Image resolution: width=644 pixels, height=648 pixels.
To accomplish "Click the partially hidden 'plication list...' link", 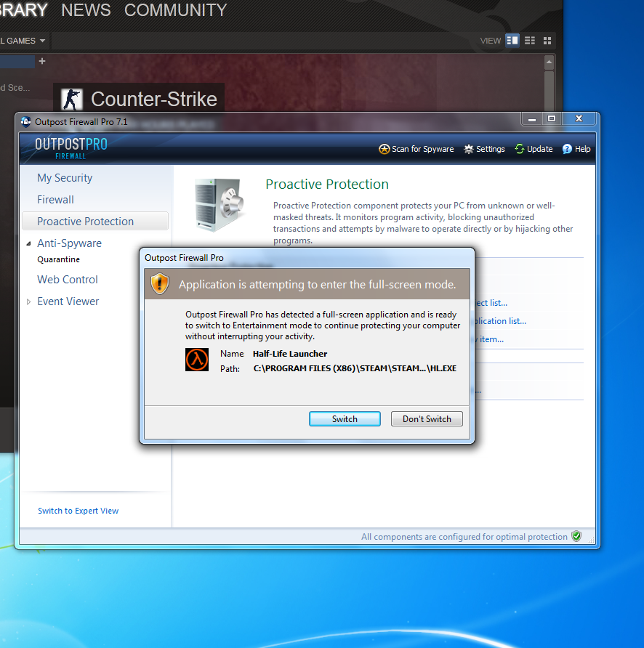I will pos(500,321).
